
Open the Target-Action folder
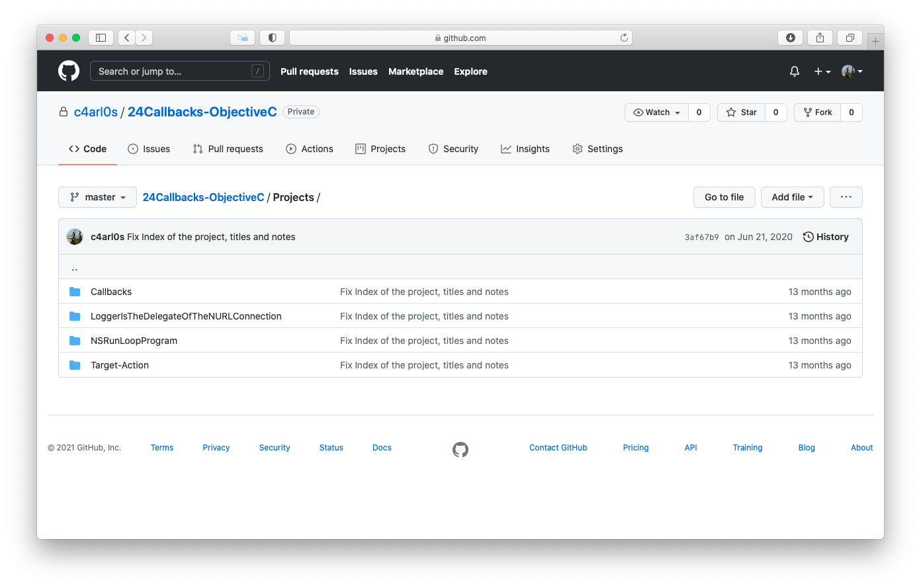pos(120,365)
